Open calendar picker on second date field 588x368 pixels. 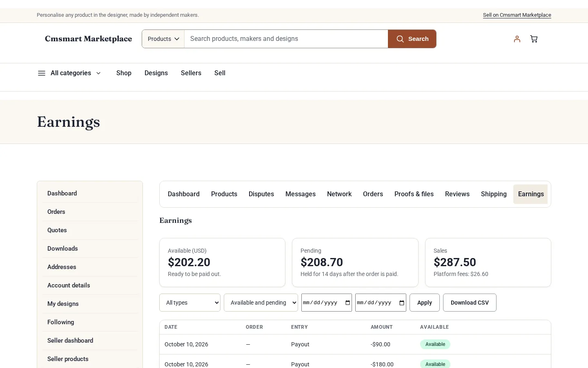click(402, 303)
